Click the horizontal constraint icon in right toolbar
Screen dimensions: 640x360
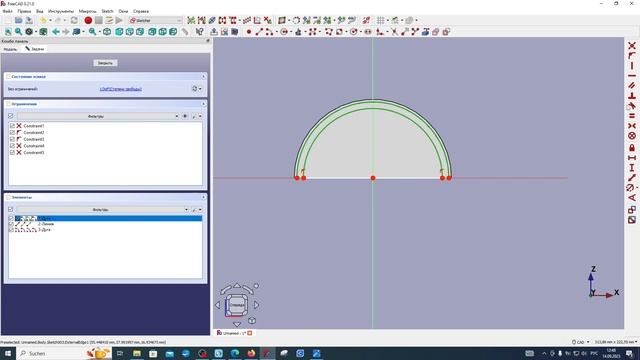tap(632, 76)
